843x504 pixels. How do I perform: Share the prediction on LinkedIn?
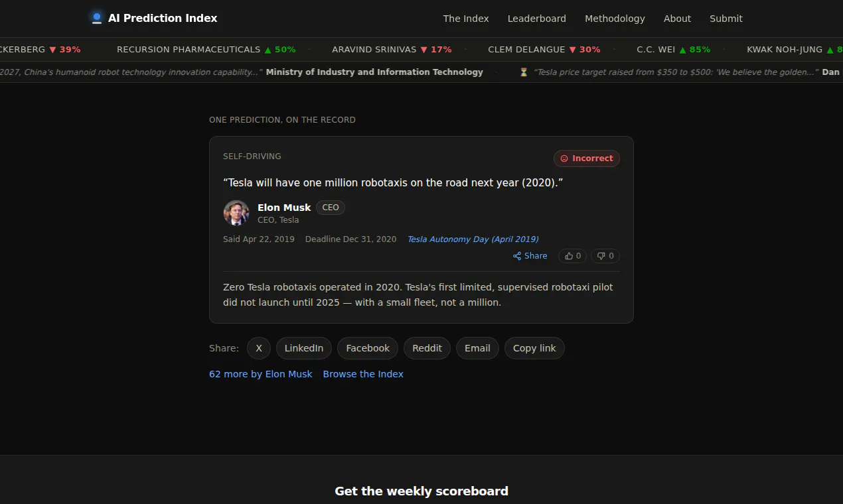point(304,348)
